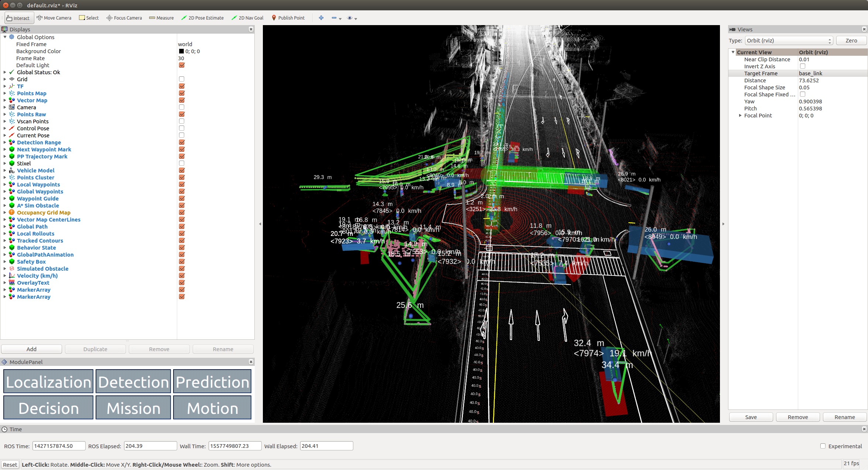
Task: Choose the 2D Pose Estimate tool
Action: 202,18
